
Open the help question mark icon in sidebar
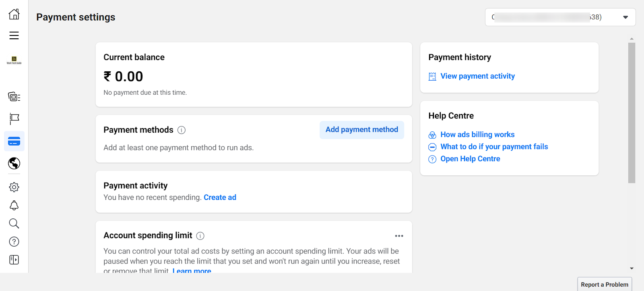(x=14, y=241)
